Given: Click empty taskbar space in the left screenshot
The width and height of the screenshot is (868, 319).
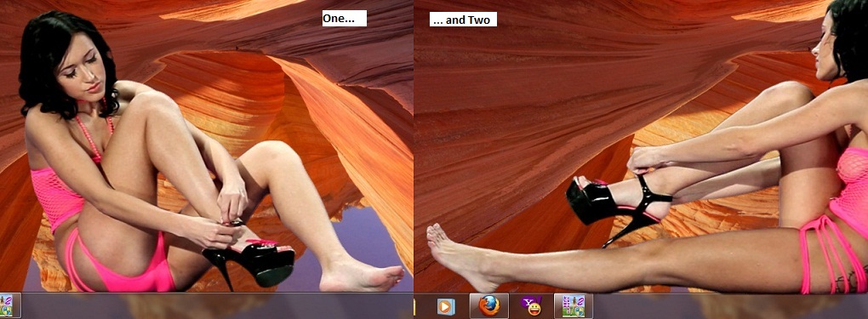Looking at the screenshot, I should pos(216,305).
